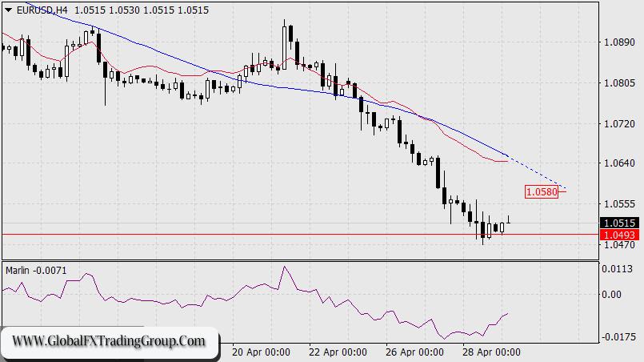
Task: Select the red horizontal support line at 1.0493
Action: click(301, 235)
